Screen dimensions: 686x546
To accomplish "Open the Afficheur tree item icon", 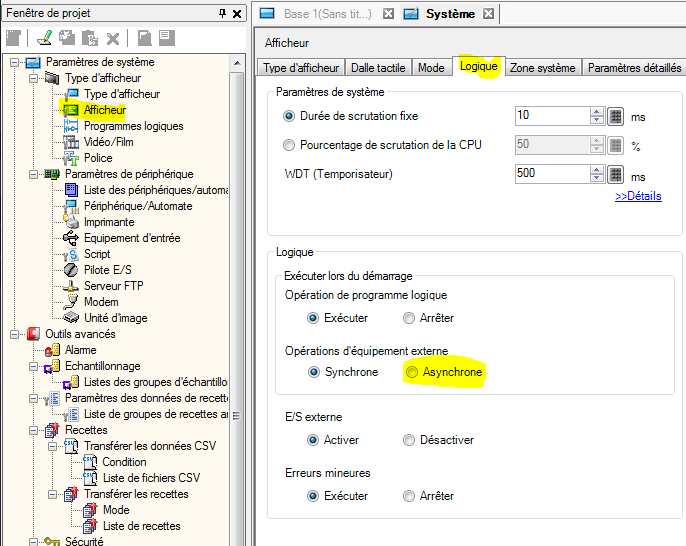I will (70, 110).
